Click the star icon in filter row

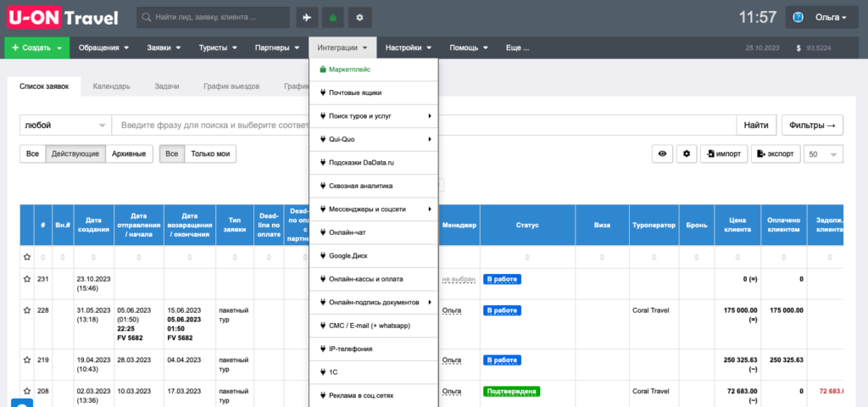tap(26, 257)
